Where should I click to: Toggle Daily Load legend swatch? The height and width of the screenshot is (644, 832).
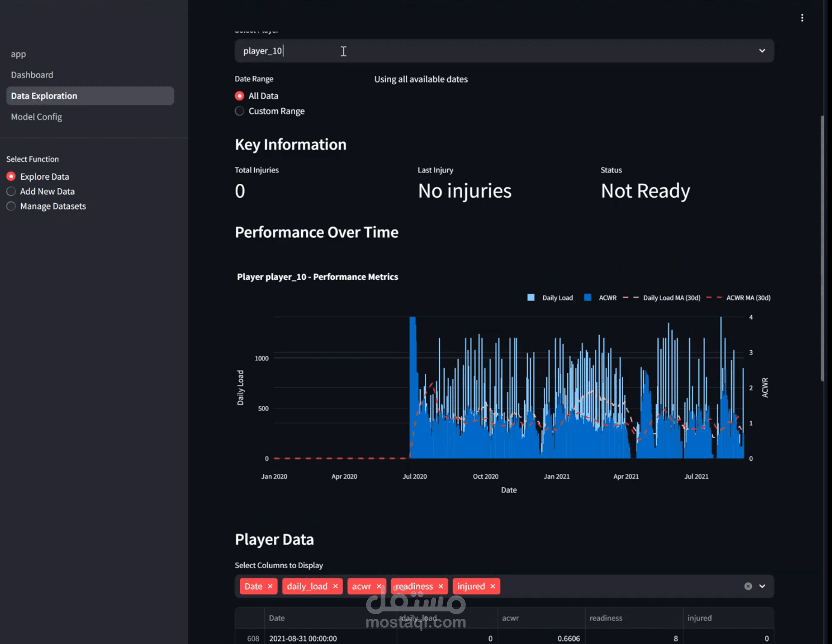531,297
